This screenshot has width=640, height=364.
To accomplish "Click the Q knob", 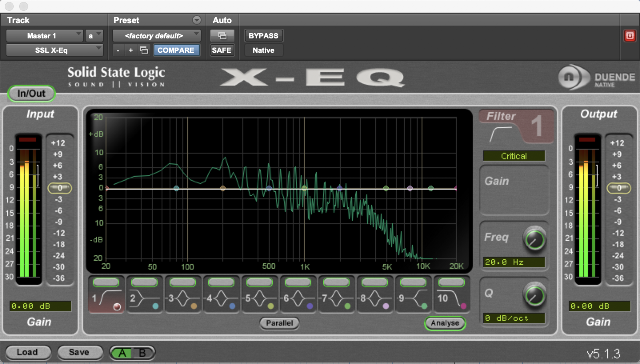I will (534, 295).
